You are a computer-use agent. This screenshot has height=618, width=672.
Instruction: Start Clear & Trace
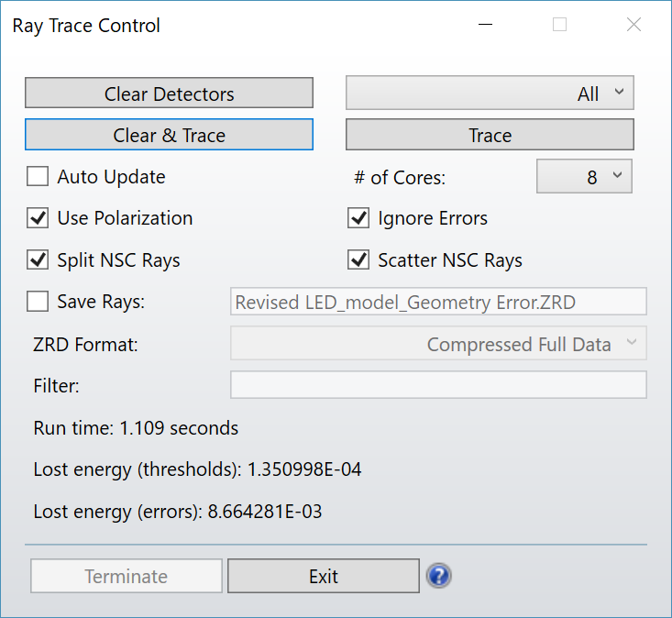169,135
